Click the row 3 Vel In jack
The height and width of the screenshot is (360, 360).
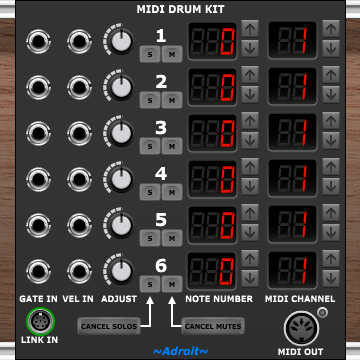coord(79,134)
